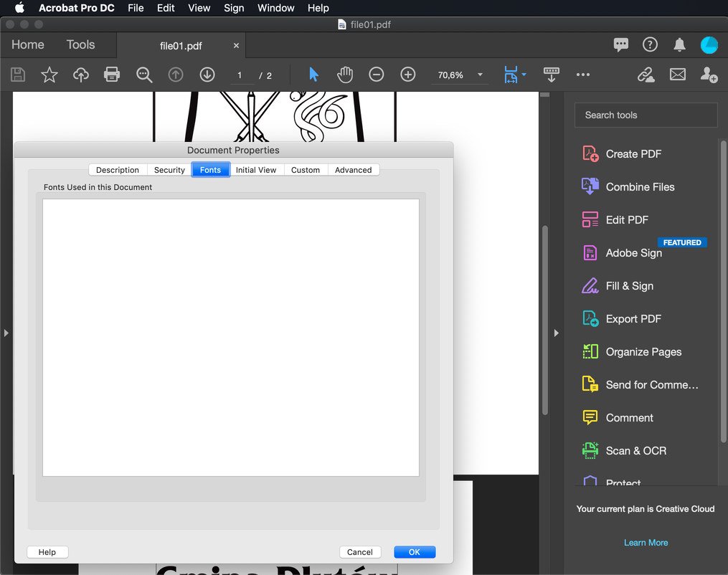Expand the left navigation pane arrow

tap(6, 333)
